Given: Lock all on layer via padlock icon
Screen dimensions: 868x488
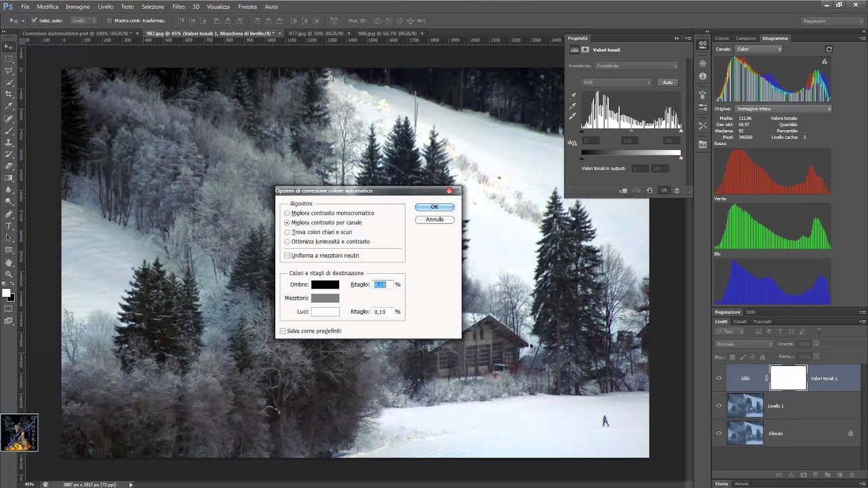Looking at the screenshot, I should coord(762,357).
